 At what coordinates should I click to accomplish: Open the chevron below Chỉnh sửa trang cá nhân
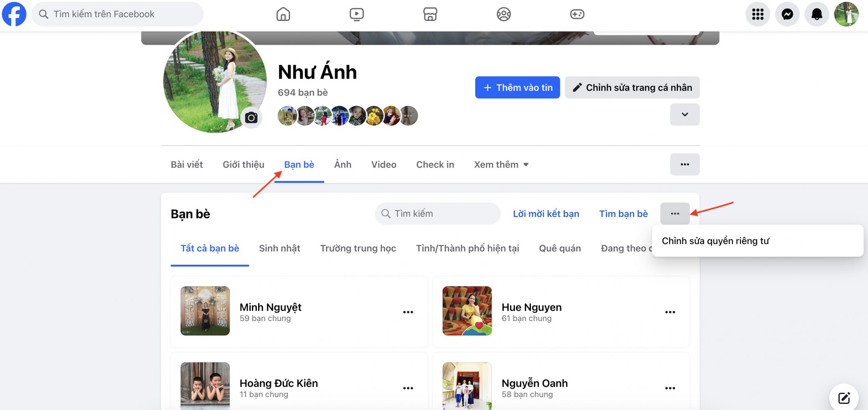684,115
